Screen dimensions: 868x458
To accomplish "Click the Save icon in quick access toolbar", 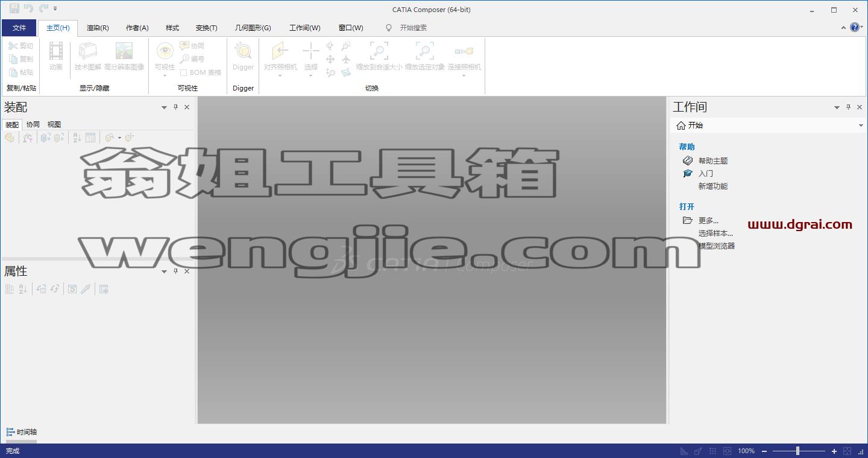I will click(14, 8).
